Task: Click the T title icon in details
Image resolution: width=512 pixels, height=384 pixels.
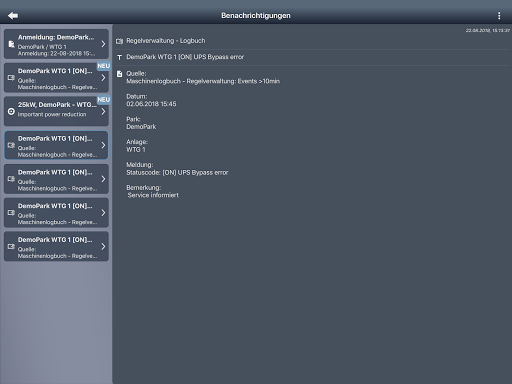Action: point(119,58)
